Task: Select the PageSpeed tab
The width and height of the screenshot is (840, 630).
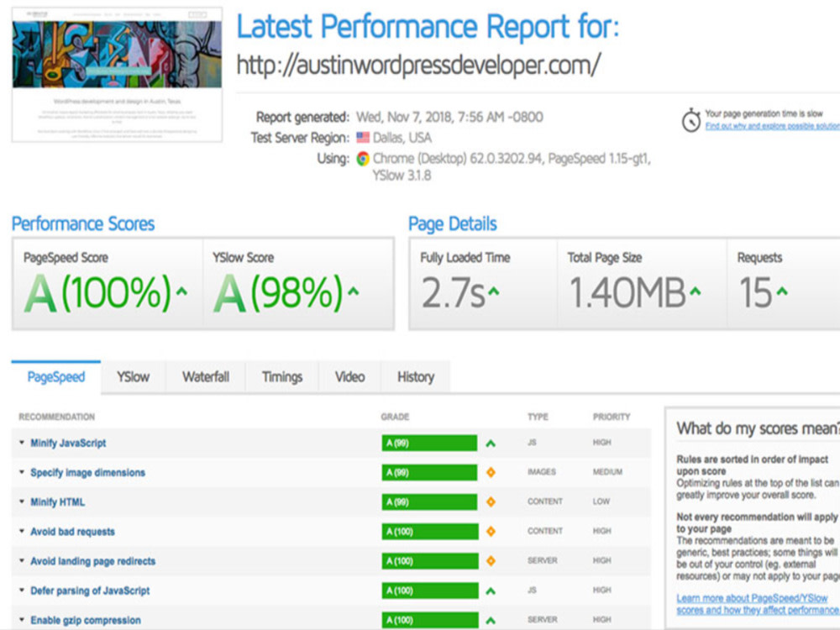Action: 55,377
